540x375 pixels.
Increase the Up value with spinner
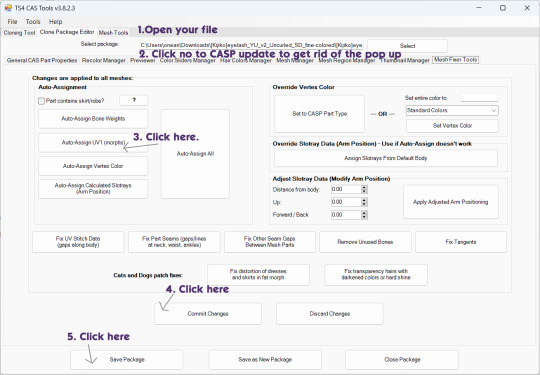pyautogui.click(x=364, y=200)
